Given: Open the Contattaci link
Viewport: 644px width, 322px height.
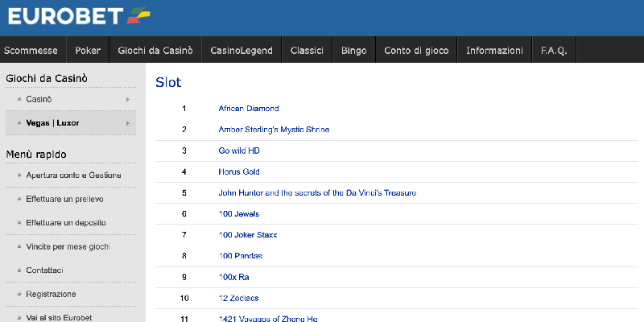Looking at the screenshot, I should [45, 270].
